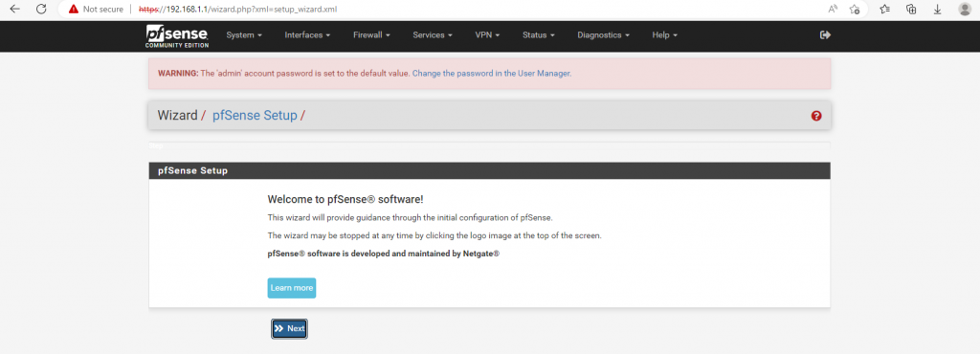Viewport: 980px width, 354px height.
Task: Click the logout icon in the navbar
Action: [825, 35]
